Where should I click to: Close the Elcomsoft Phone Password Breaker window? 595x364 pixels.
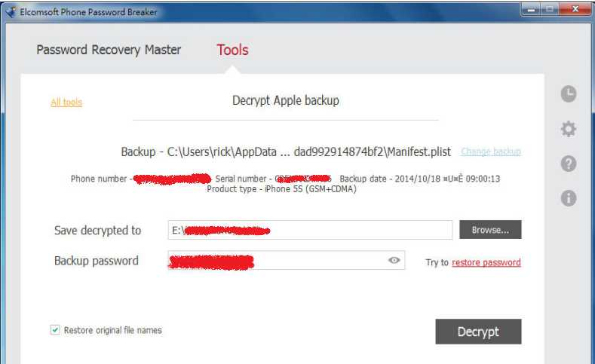pyautogui.click(x=575, y=9)
